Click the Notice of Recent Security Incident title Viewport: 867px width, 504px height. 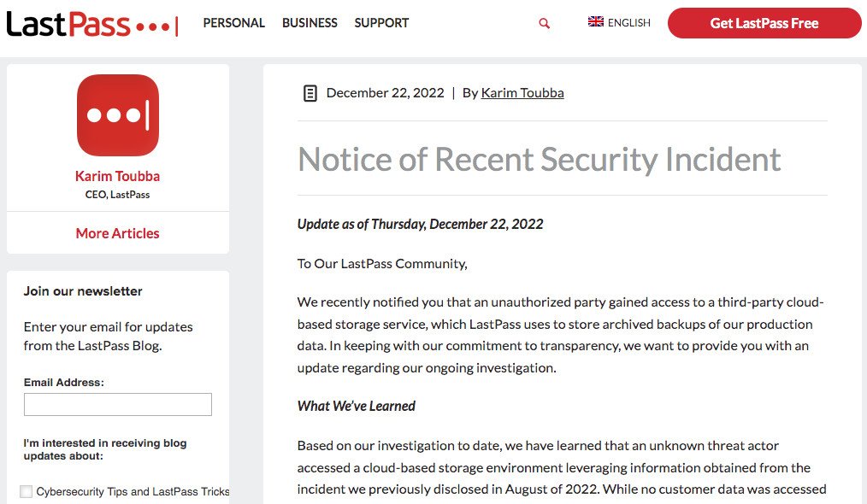540,159
